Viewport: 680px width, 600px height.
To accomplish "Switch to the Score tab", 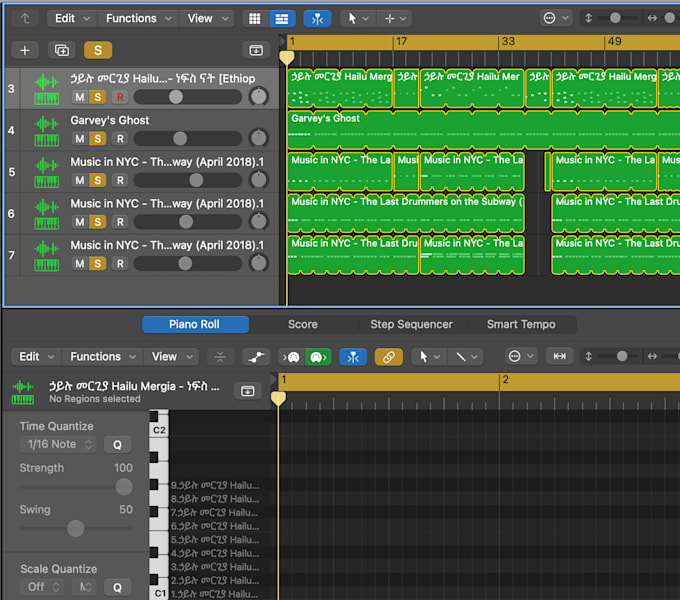I will [x=303, y=324].
